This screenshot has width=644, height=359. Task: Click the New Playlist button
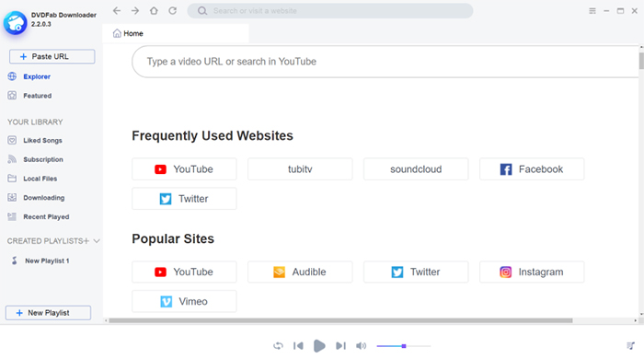point(48,313)
